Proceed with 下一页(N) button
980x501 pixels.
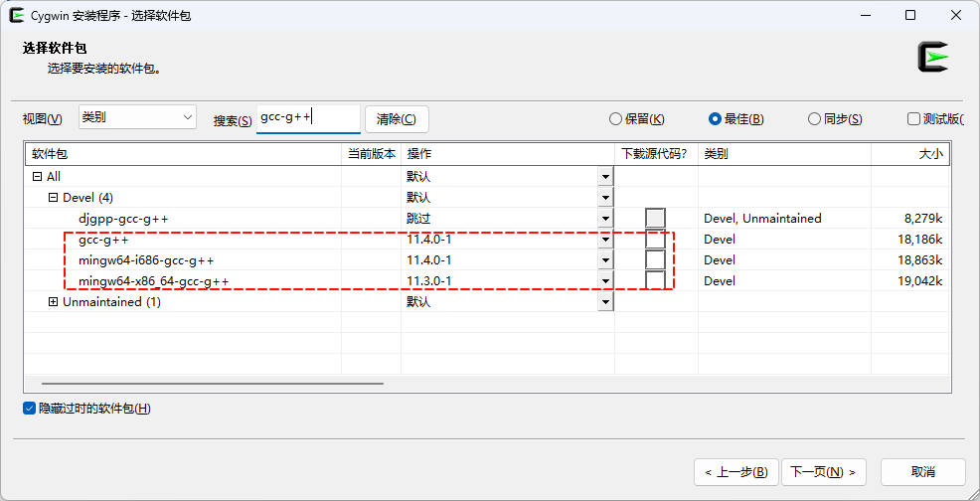pyautogui.click(x=824, y=471)
